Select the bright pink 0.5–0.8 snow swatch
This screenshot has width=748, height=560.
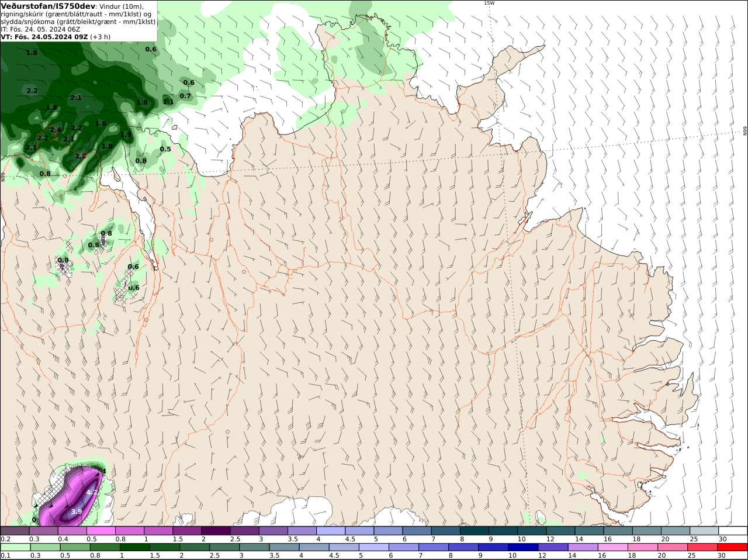pos(101,531)
